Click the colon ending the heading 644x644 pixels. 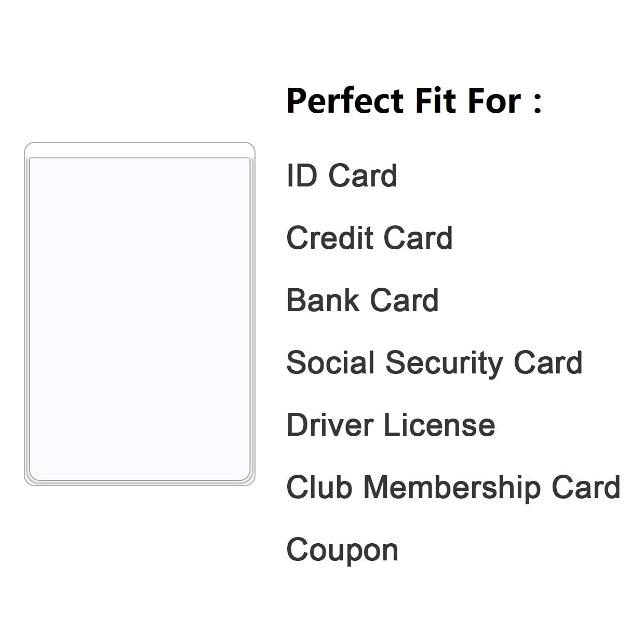click(537, 103)
